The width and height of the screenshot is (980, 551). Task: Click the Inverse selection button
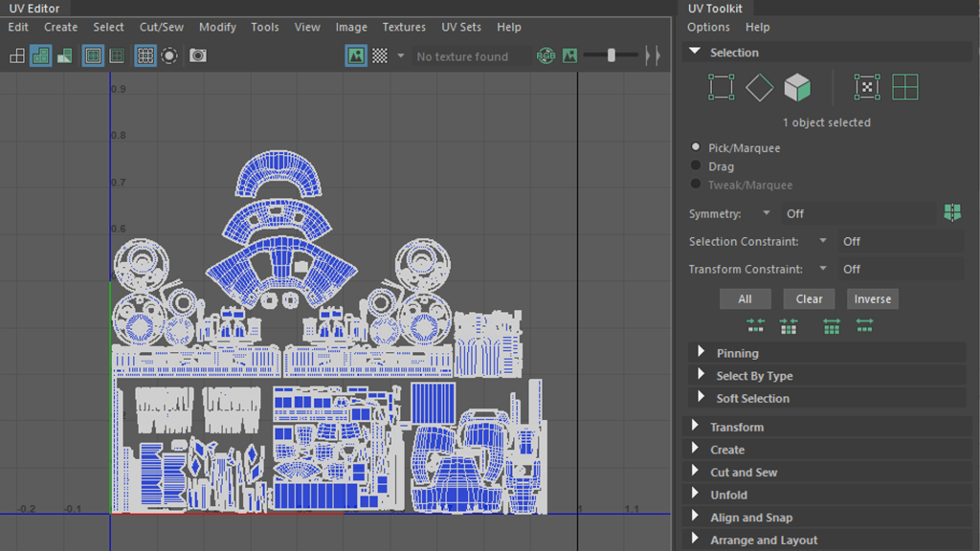tap(872, 298)
